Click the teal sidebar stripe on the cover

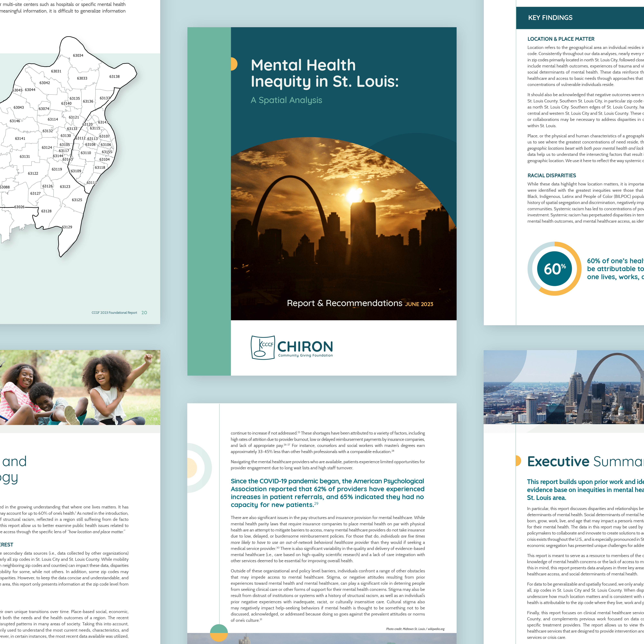[x=209, y=201]
